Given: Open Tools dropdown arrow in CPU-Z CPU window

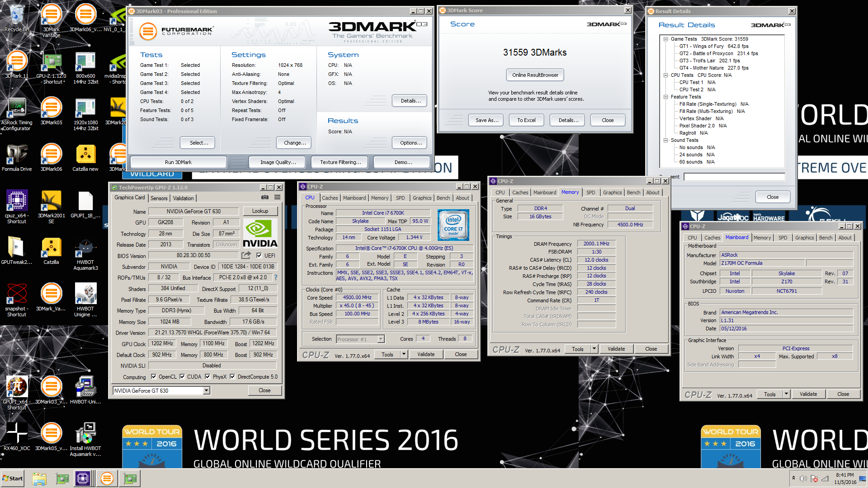Looking at the screenshot, I should tap(404, 354).
